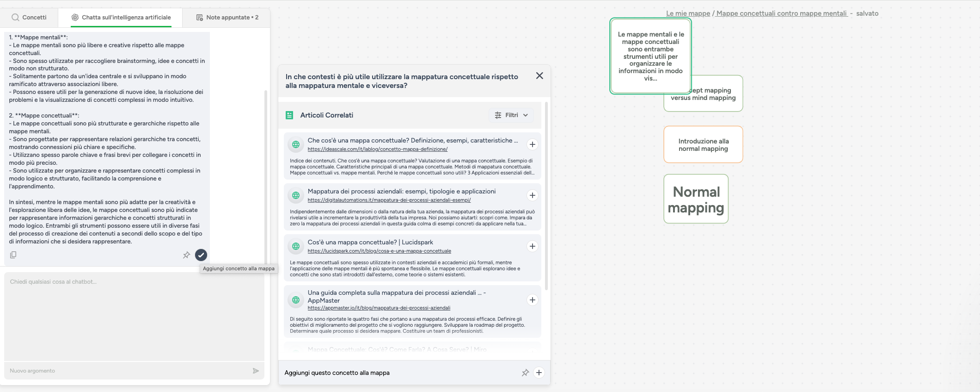Click the checkmark add concept to map button

pos(201,255)
